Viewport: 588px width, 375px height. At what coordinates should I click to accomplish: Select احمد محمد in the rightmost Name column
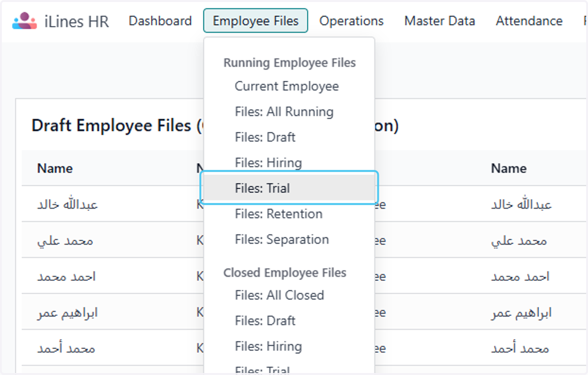point(520,276)
